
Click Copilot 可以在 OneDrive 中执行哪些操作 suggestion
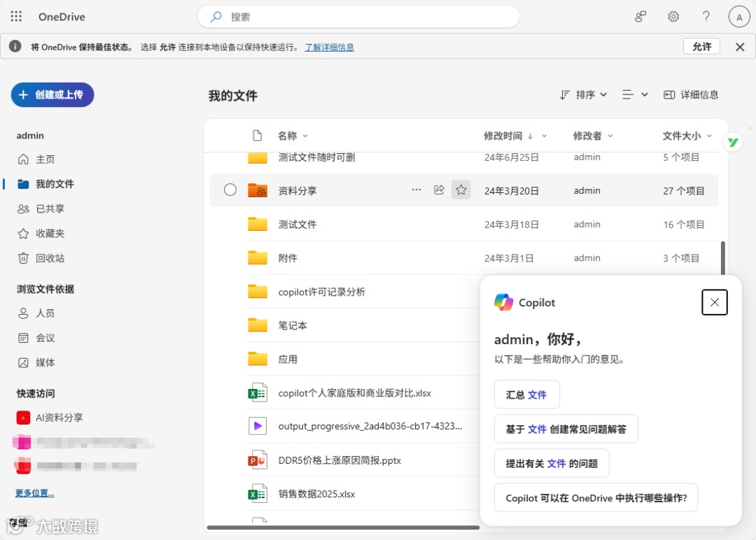coord(596,497)
